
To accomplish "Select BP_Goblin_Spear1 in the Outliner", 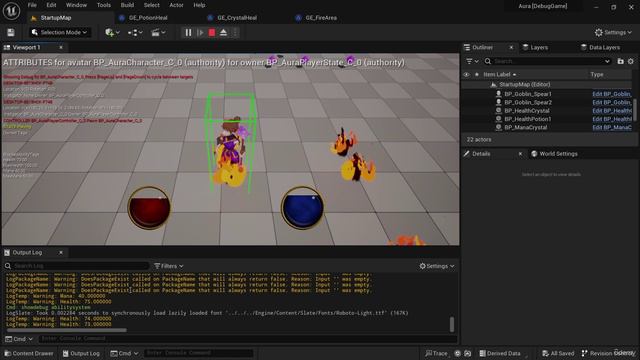I will click(x=528, y=94).
